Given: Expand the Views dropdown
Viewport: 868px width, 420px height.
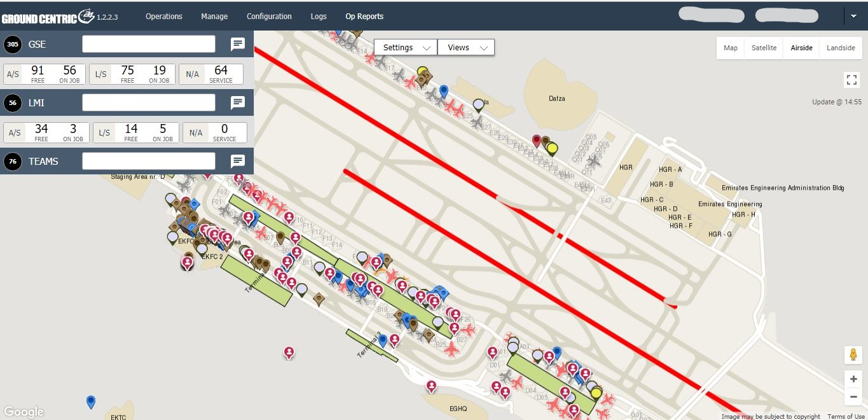Looking at the screenshot, I should point(465,48).
